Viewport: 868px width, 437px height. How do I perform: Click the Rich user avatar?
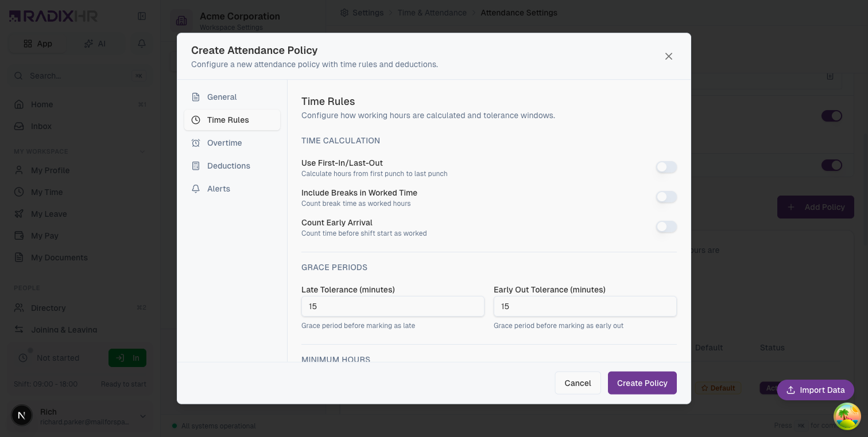pyautogui.click(x=22, y=415)
